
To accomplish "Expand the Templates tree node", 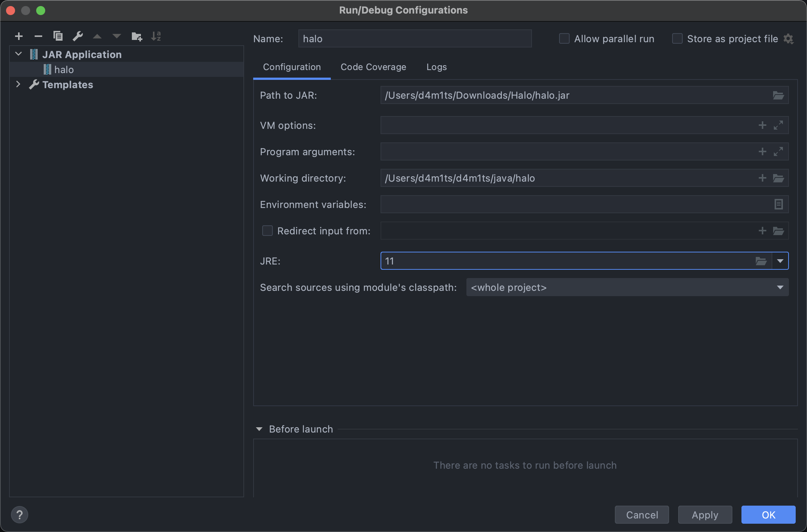I will pos(18,84).
